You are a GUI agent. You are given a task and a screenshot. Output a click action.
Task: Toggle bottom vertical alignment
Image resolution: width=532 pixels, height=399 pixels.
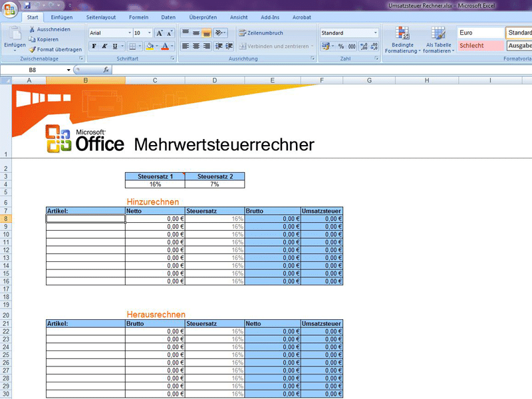(x=206, y=33)
